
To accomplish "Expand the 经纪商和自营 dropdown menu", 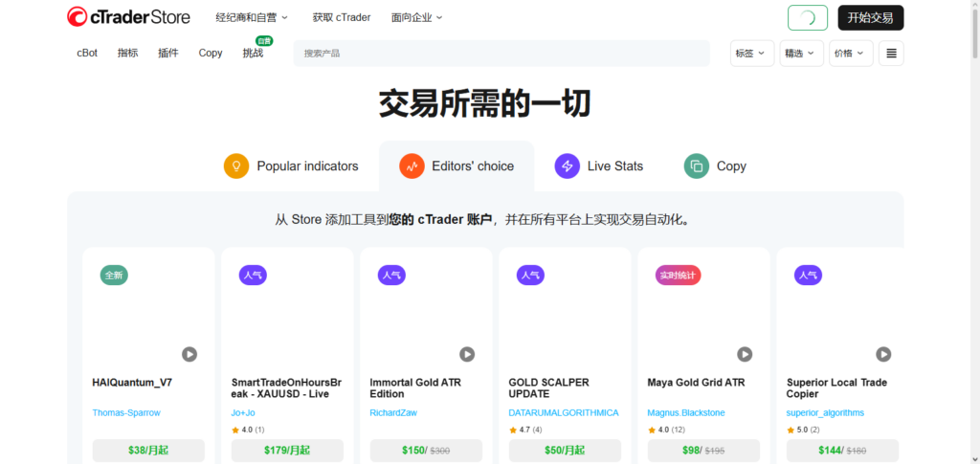I will 252,17.
